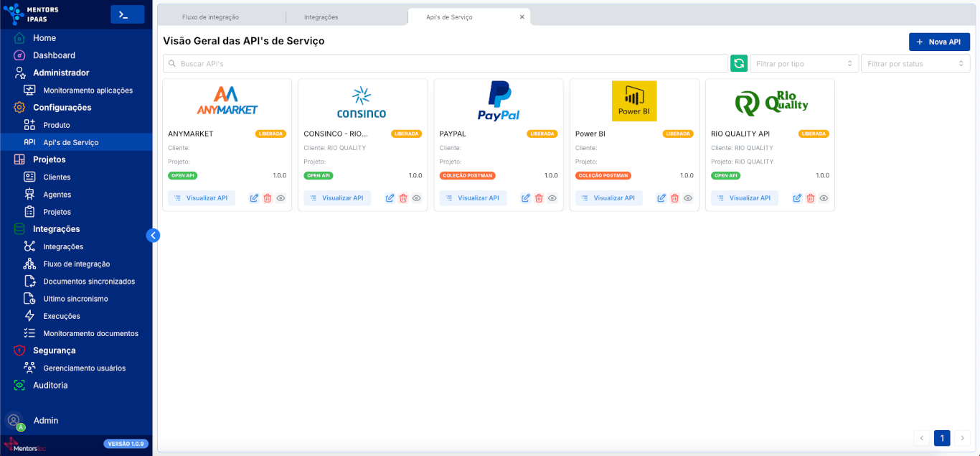Click the Admin user avatar
980x456 pixels.
[14, 421]
